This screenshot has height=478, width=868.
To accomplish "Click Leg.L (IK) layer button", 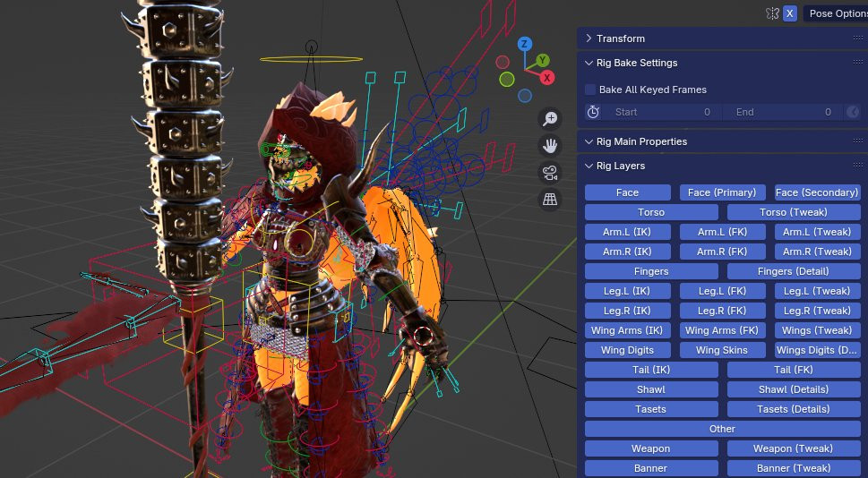I will (628, 291).
